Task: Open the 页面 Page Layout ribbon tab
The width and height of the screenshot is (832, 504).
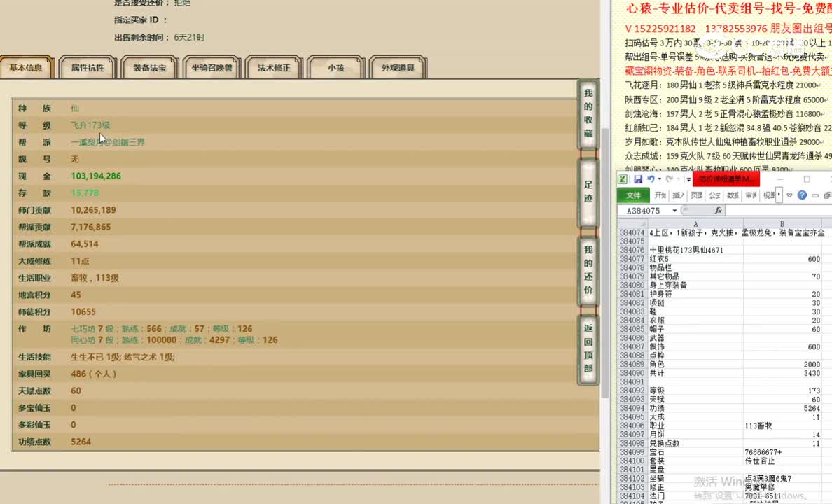Action: pos(697,195)
